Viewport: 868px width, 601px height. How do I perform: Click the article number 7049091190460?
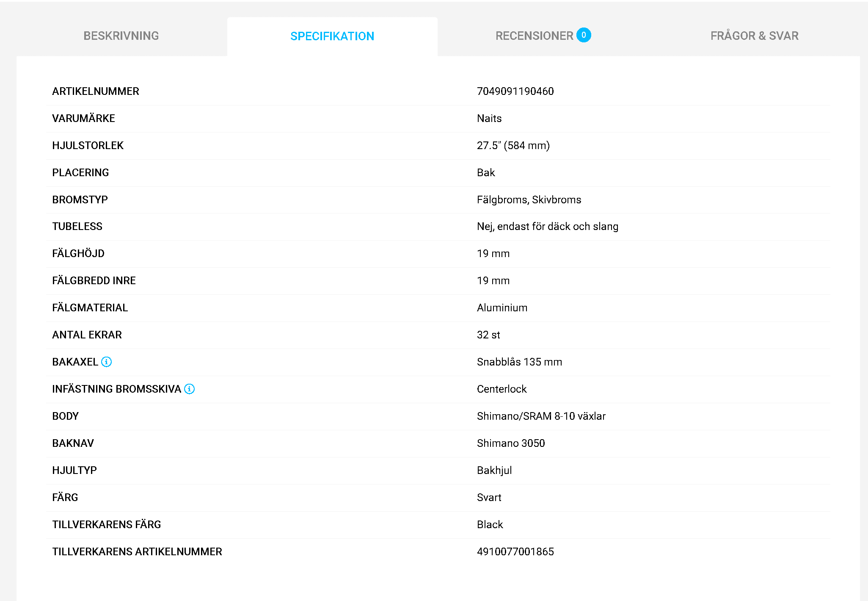click(515, 91)
